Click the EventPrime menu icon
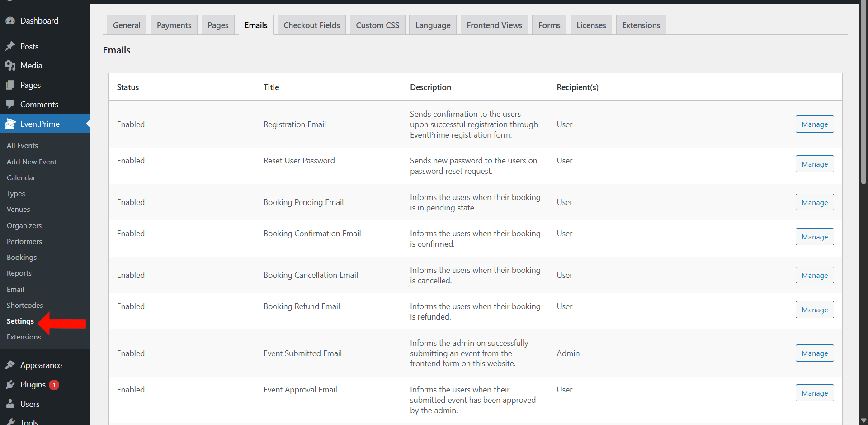This screenshot has width=868, height=425. click(10, 124)
